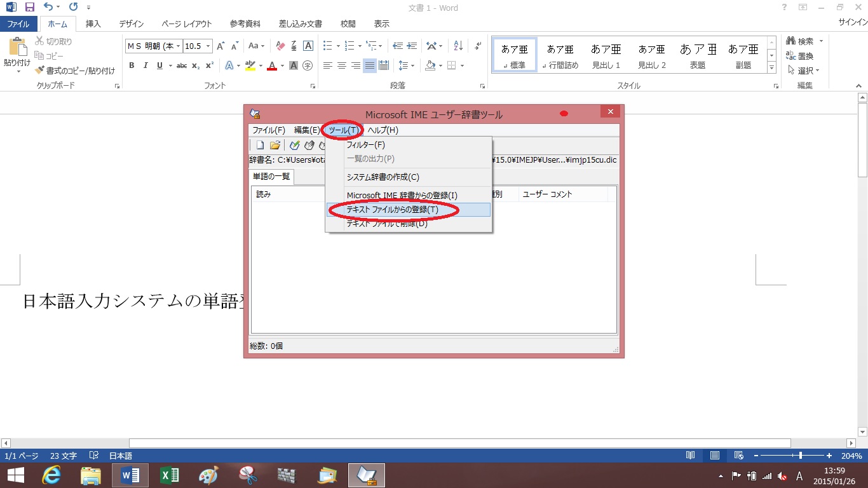Toggle superscript formatting
The image size is (868, 488).
209,65
